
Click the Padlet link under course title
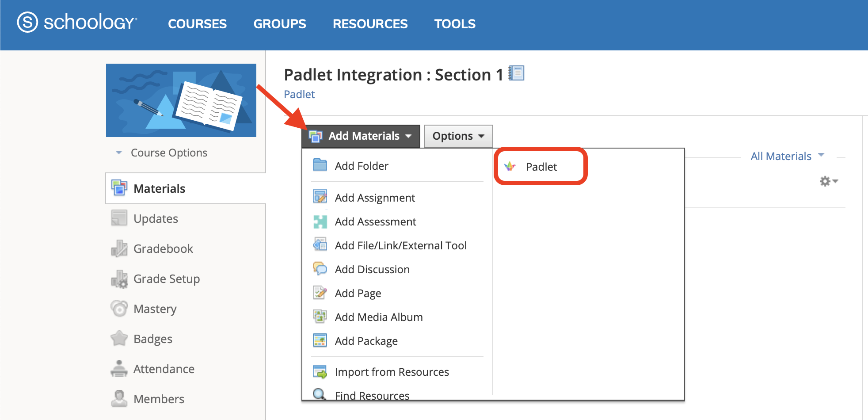pos(299,94)
